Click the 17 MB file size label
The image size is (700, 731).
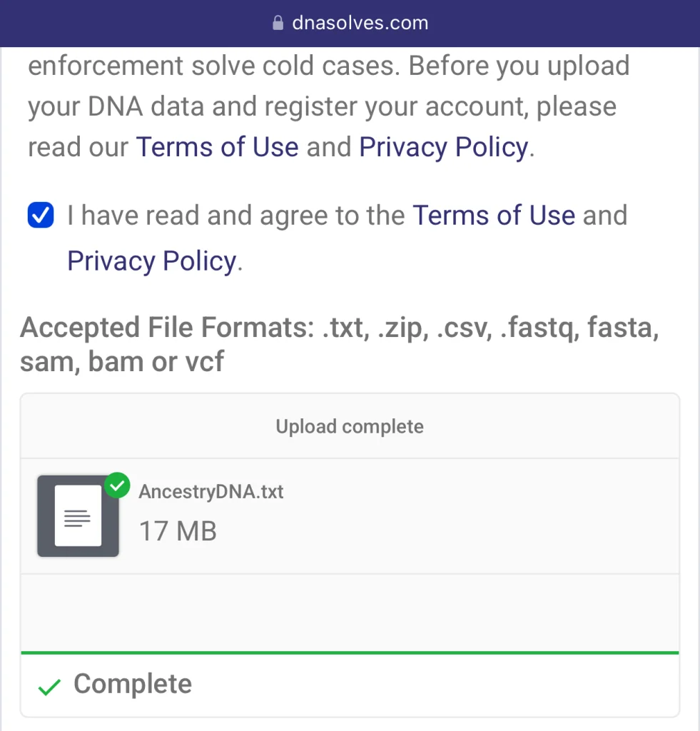coord(178,531)
